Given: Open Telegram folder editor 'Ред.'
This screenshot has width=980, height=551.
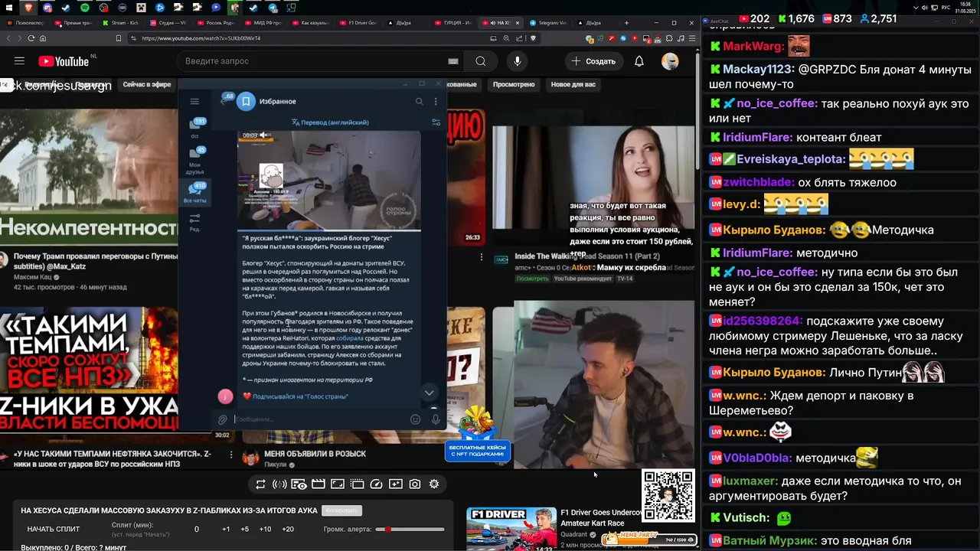Looking at the screenshot, I should tap(195, 223).
